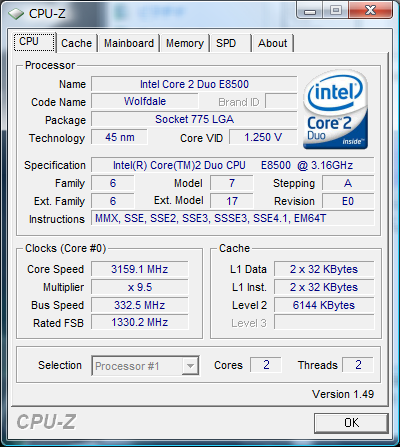
Task: Open the Mainboard tab
Action: tap(129, 43)
